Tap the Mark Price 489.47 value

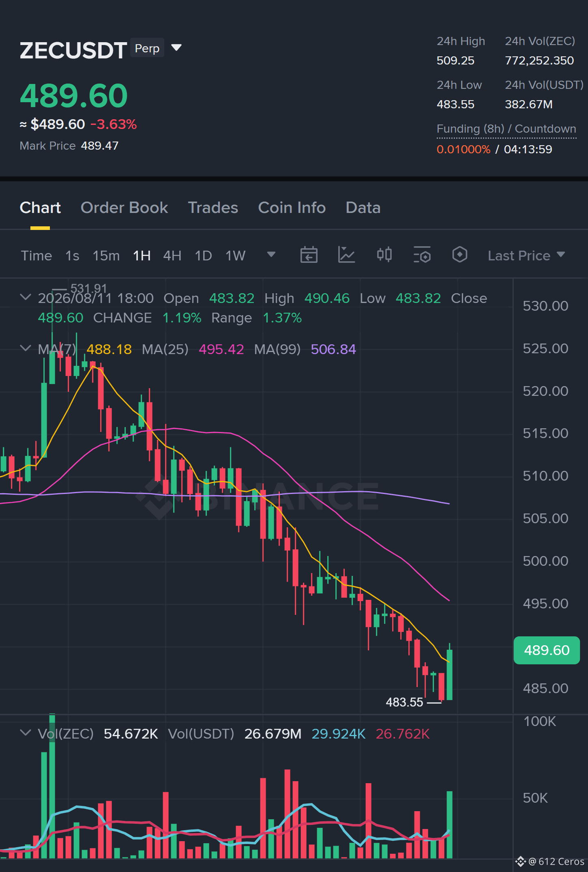100,146
